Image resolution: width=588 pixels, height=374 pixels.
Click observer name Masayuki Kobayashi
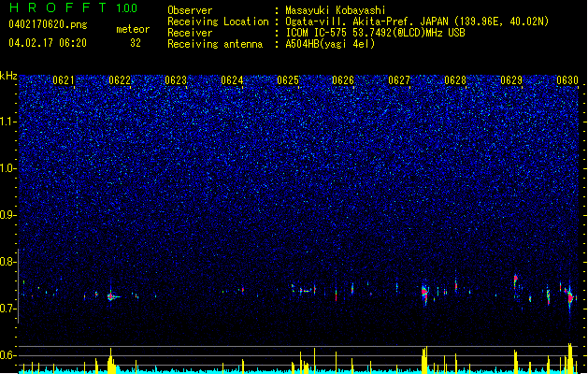[x=336, y=10]
